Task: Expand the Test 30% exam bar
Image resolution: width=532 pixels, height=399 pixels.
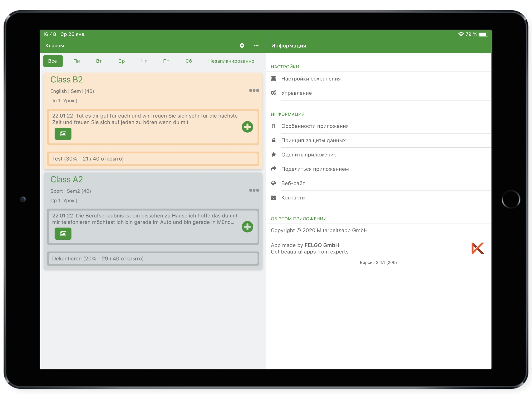Action: (153, 159)
